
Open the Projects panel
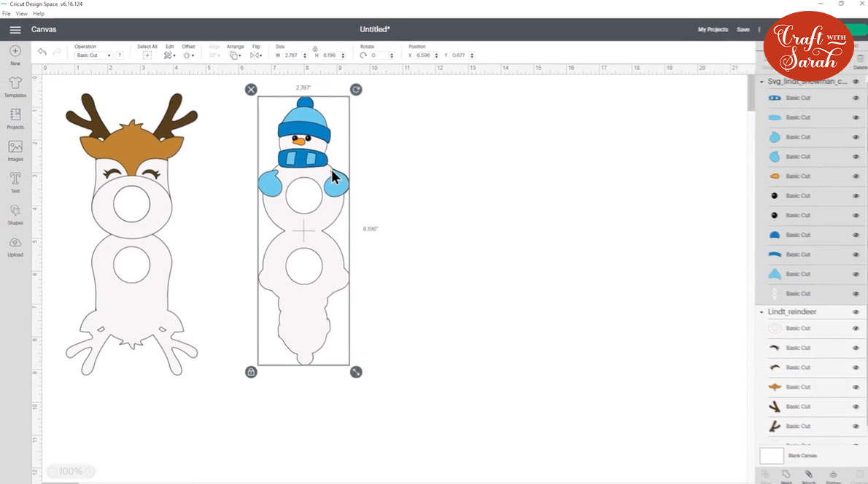coord(15,118)
